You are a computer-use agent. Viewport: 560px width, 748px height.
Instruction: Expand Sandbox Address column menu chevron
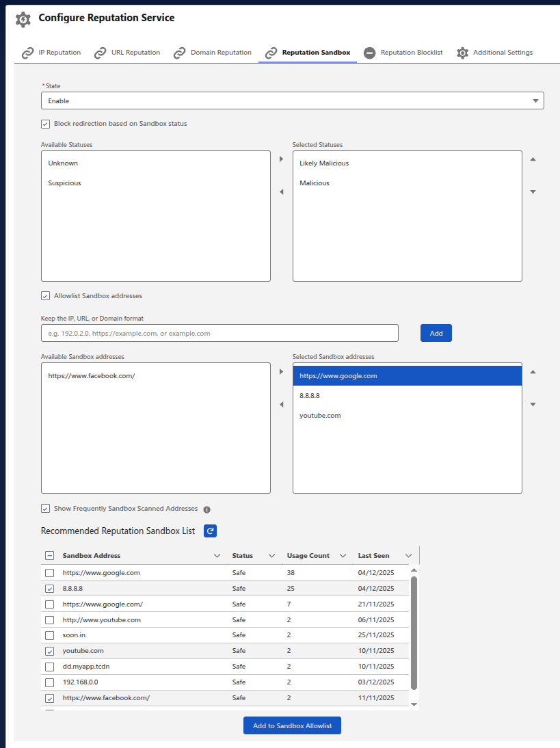pyautogui.click(x=217, y=556)
